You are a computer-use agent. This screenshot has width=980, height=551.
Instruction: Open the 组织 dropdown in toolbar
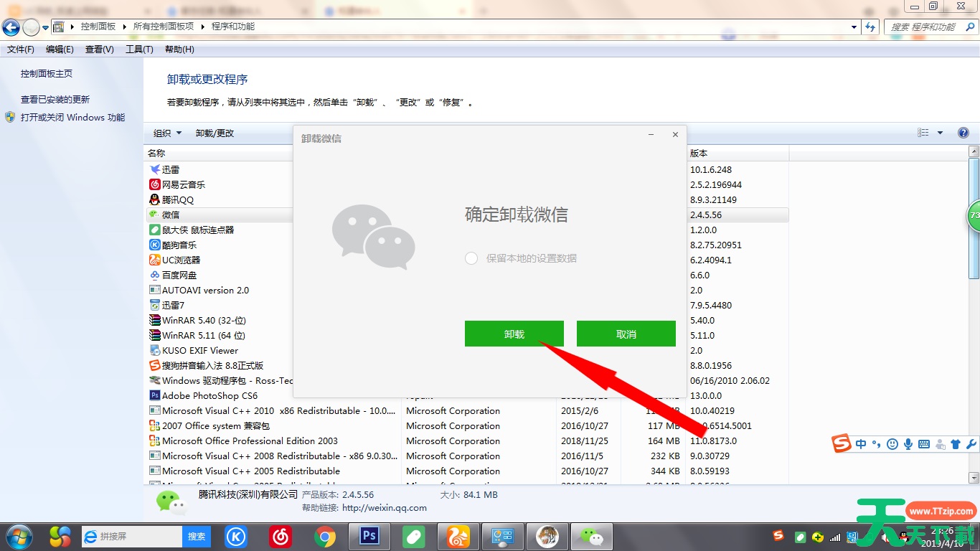pos(167,133)
